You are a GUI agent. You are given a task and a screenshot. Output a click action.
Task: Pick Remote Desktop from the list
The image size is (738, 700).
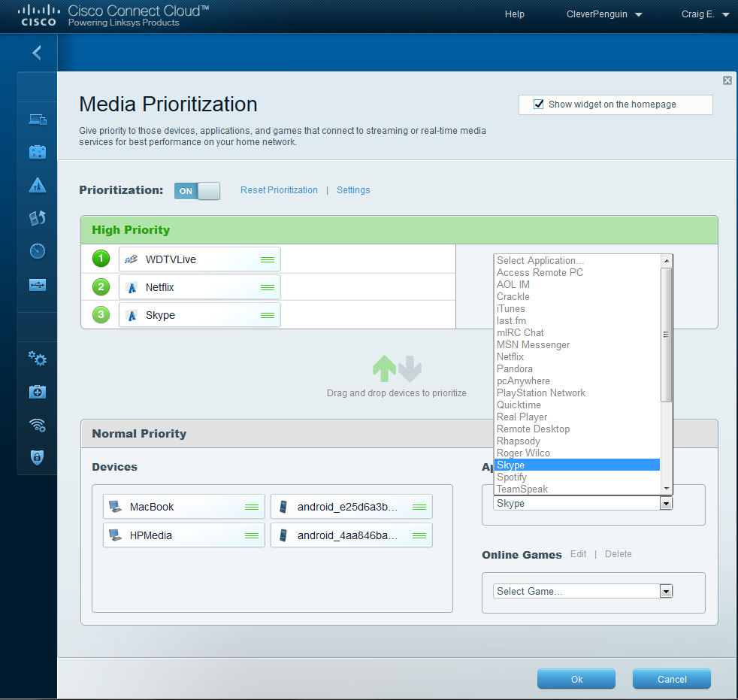tap(577, 429)
